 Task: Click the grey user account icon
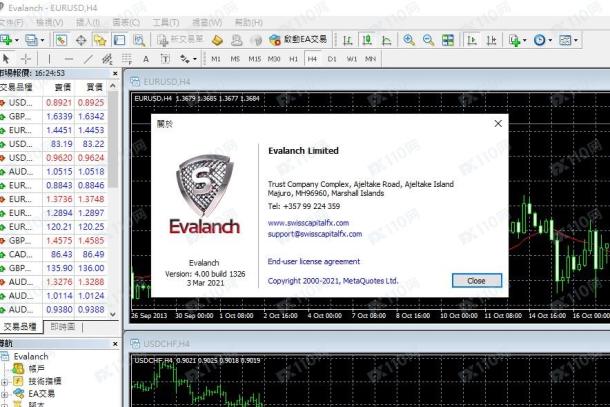pyautogui.click(x=237, y=40)
